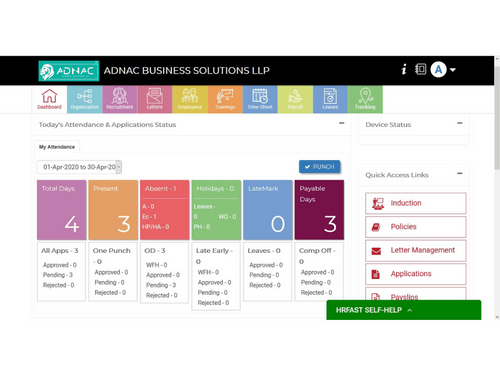Click the Present orange tile
The height and width of the screenshot is (375, 500).
coord(113,210)
